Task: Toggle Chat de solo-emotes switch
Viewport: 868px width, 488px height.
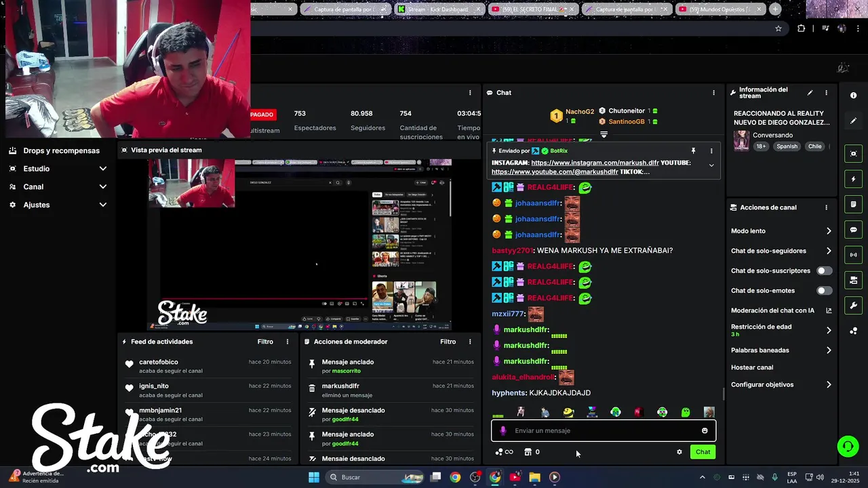Action: pos(824,291)
